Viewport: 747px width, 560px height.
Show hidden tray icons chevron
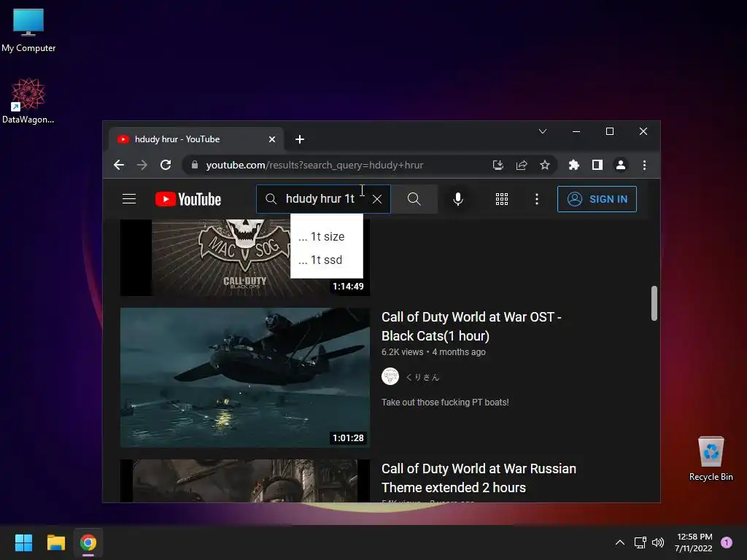click(620, 542)
